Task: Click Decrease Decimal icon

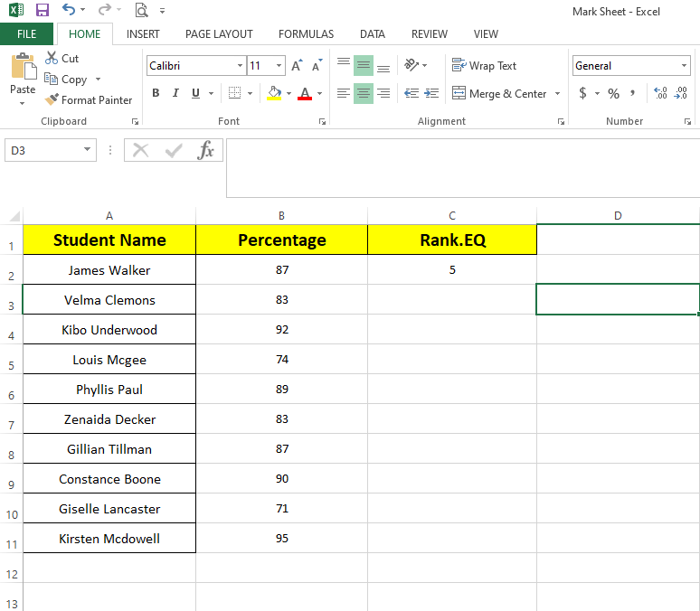Action: (x=681, y=93)
